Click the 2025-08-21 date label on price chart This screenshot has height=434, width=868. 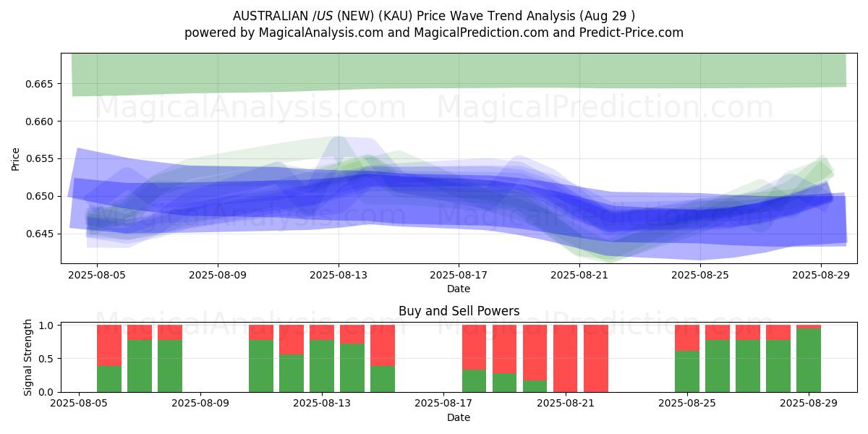tap(579, 276)
